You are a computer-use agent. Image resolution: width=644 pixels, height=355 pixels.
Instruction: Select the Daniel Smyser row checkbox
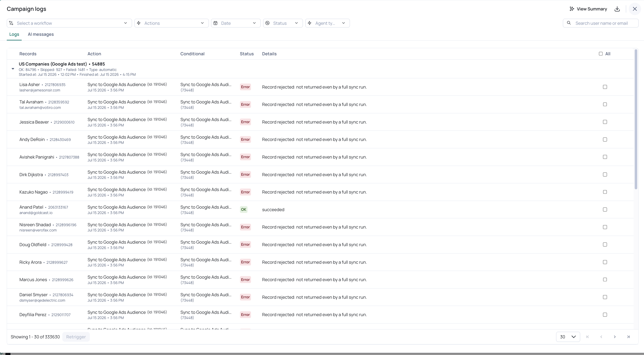[x=605, y=297]
